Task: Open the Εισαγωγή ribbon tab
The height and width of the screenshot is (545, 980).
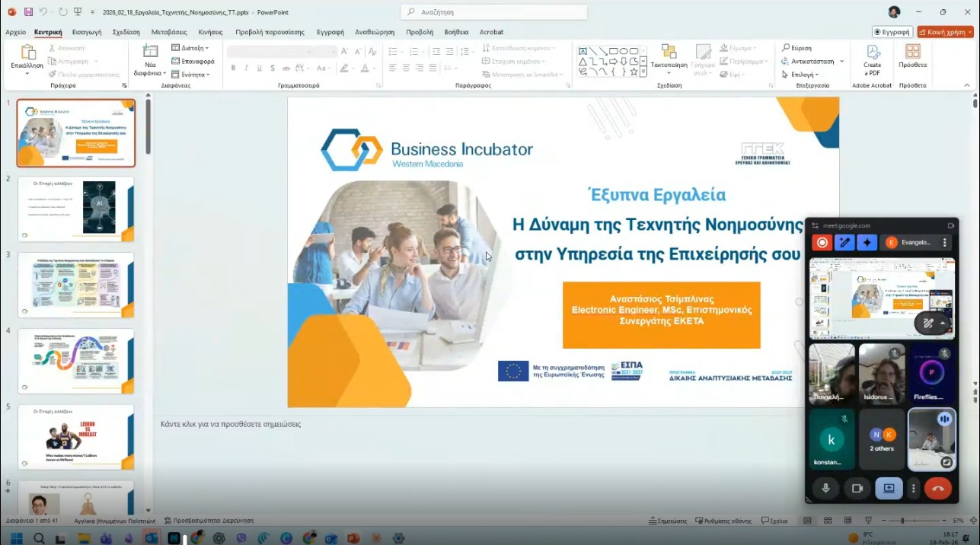Action: point(87,32)
